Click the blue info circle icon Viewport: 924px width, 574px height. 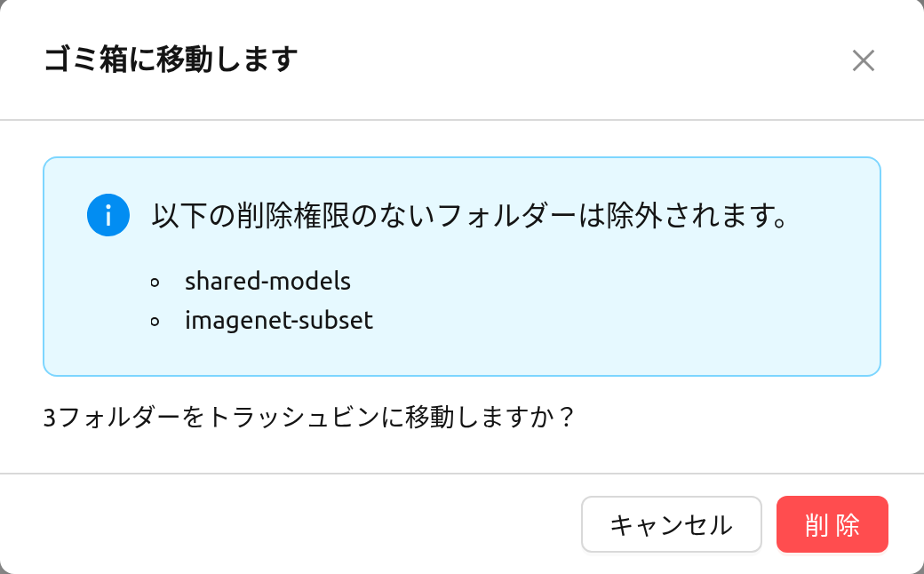tap(108, 215)
